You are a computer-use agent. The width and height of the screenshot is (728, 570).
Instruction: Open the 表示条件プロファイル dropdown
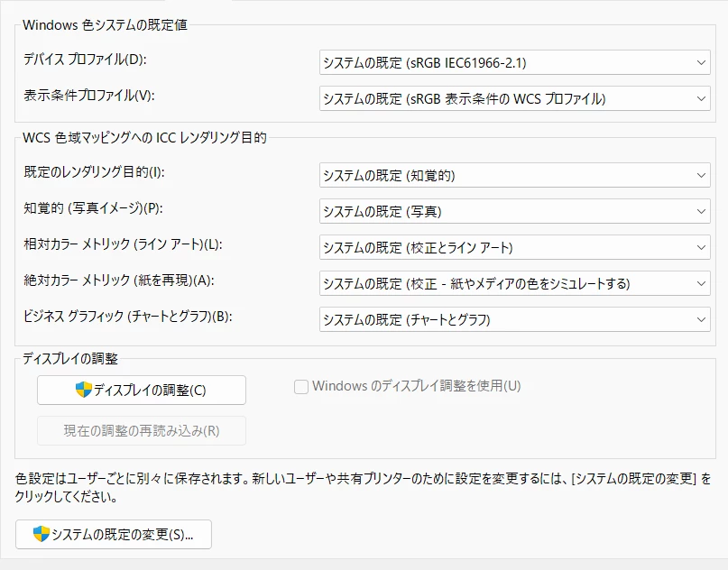[x=515, y=98]
